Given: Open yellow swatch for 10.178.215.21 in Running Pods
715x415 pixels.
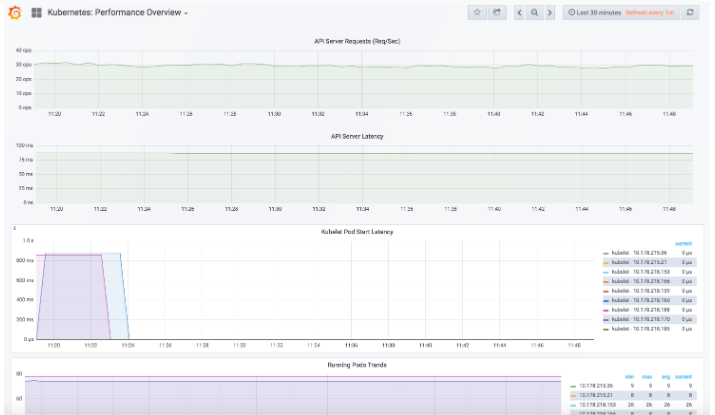Looking at the screenshot, I should [x=573, y=396].
